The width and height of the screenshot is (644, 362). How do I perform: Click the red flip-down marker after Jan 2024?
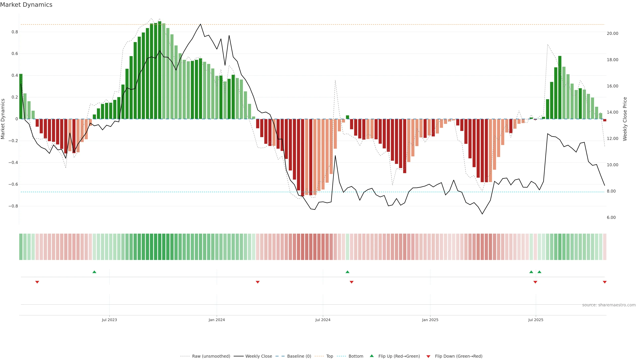pos(258,282)
